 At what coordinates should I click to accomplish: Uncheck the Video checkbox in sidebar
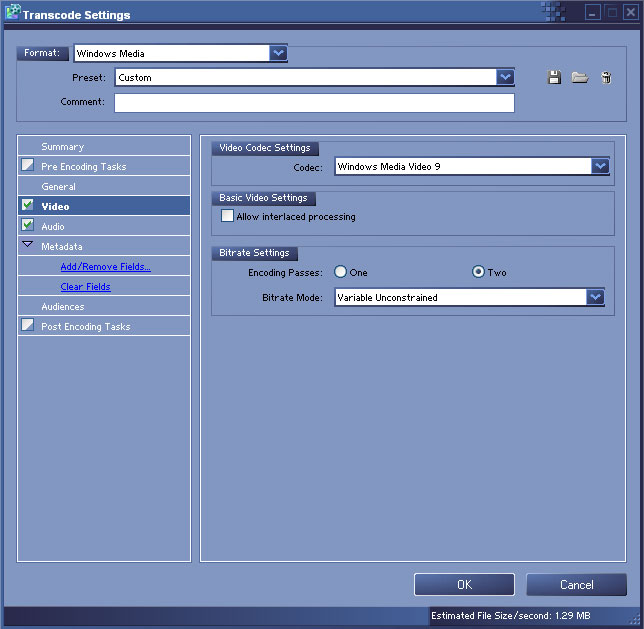[28, 205]
